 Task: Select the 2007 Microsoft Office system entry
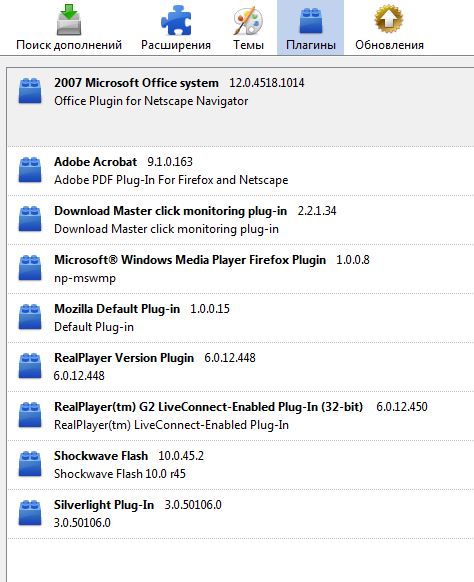(241, 108)
